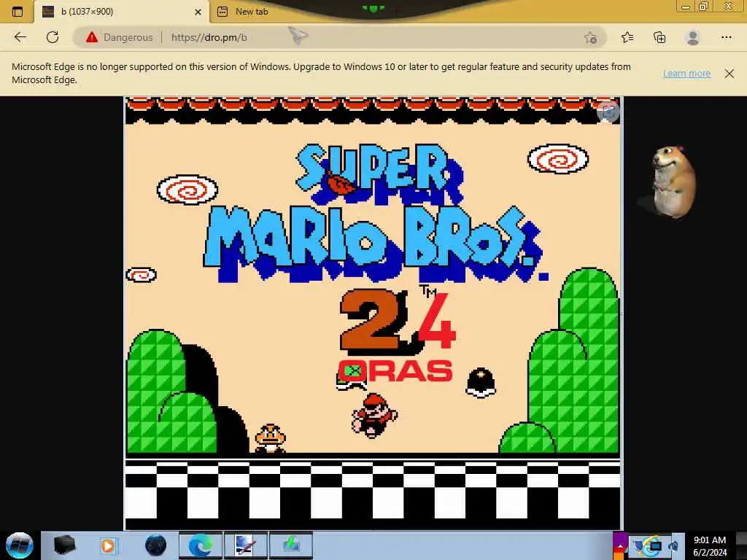Close the b (1037×900) tab
This screenshot has height=560, width=747.
(x=198, y=12)
